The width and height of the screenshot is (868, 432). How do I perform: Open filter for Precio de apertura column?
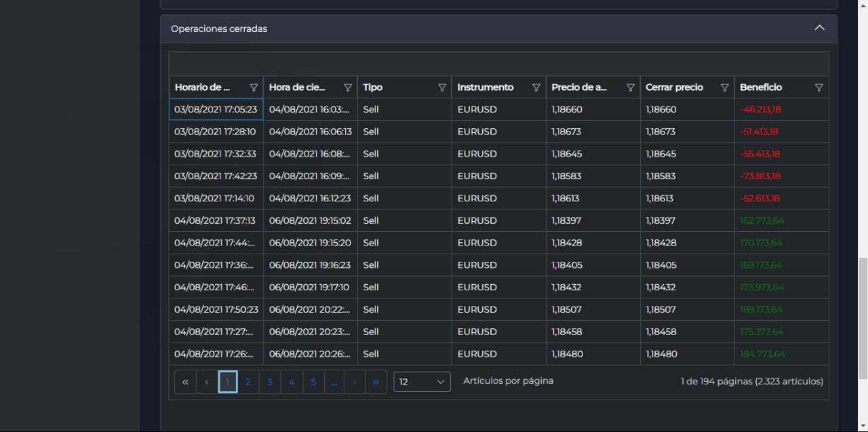click(x=631, y=87)
